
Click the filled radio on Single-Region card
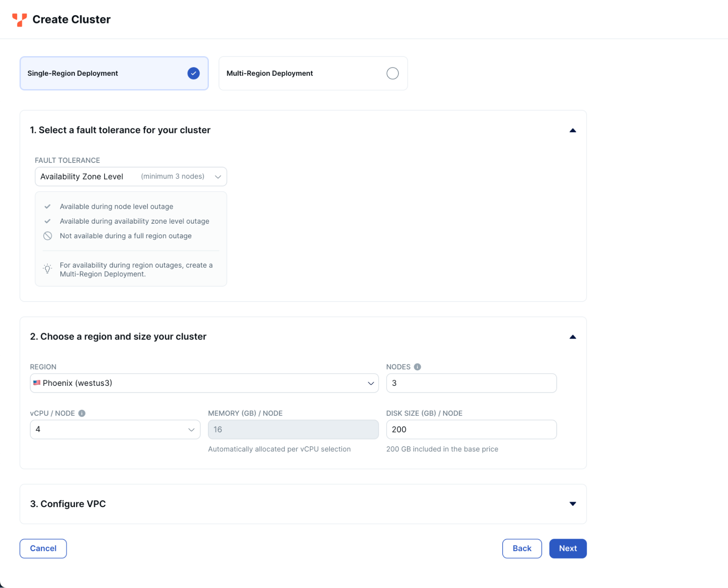(193, 73)
